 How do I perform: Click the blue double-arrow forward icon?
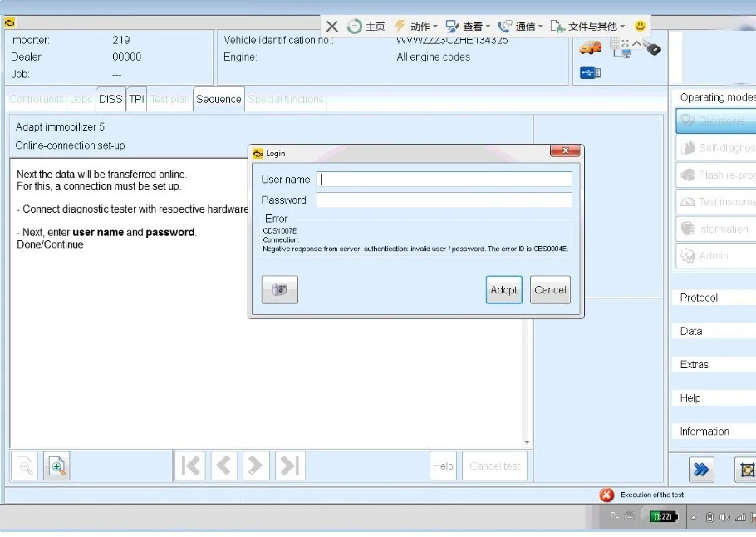click(700, 469)
